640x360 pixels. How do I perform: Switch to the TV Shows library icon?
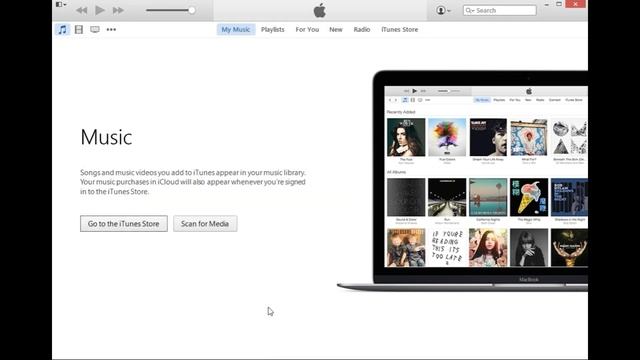tap(95, 29)
